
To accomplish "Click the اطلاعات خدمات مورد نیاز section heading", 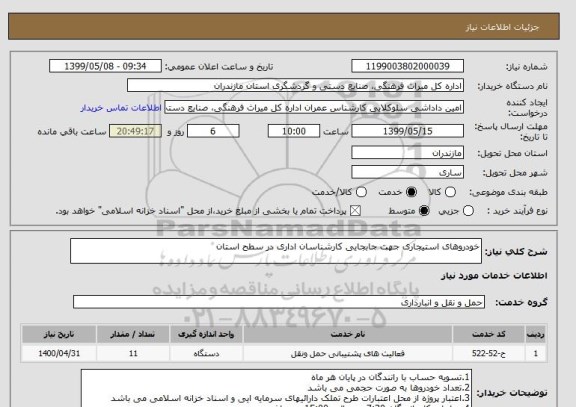I will click(494, 276).
